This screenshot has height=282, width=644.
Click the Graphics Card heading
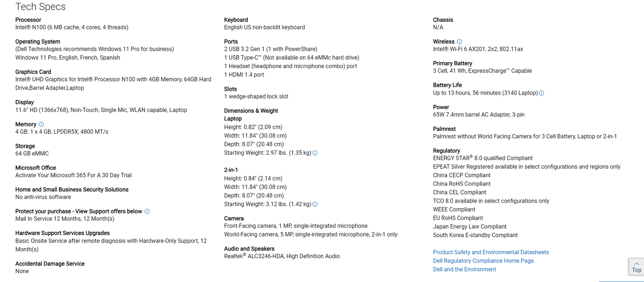point(33,72)
